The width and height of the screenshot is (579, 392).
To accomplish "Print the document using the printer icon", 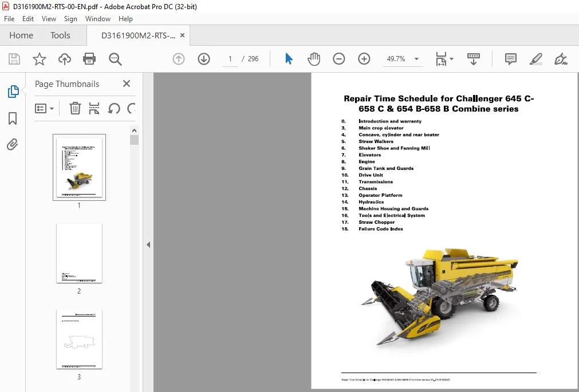I will point(89,59).
